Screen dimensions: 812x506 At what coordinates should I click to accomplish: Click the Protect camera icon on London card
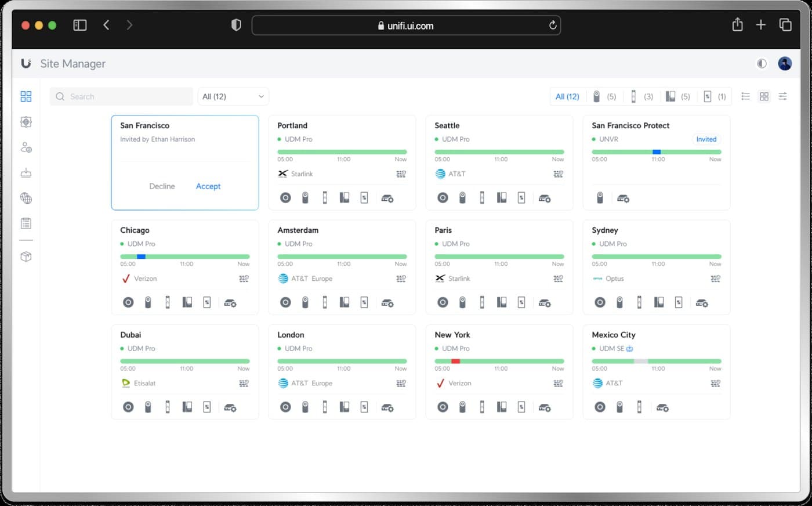305,407
